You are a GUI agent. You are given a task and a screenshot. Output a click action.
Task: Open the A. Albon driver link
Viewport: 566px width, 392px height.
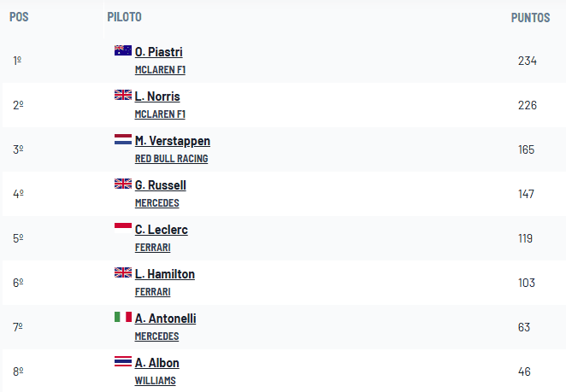click(x=156, y=362)
